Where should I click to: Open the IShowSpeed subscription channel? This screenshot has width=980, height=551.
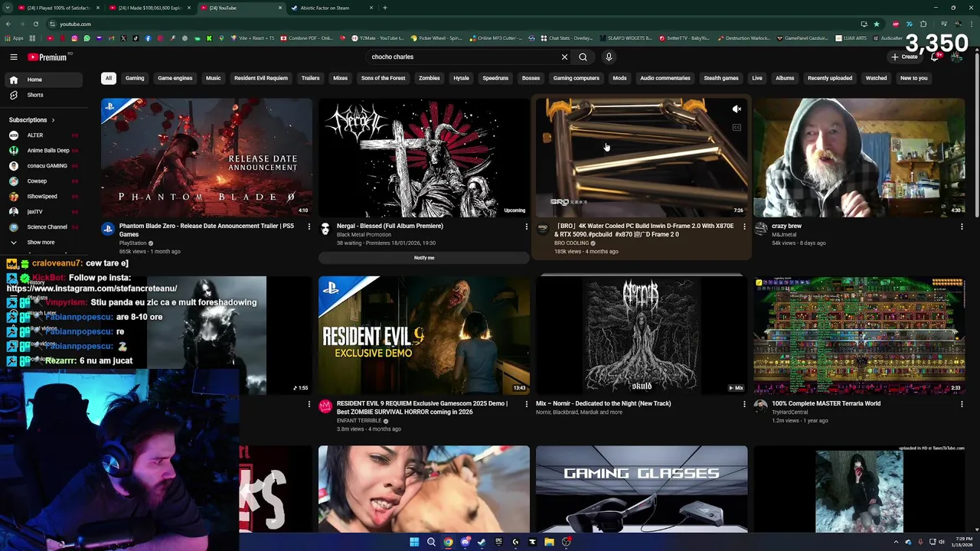pos(42,197)
